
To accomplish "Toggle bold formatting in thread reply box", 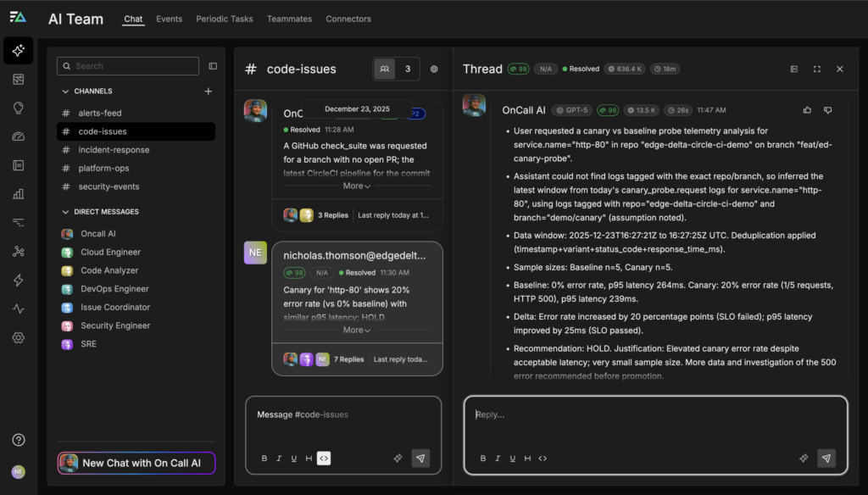I will pyautogui.click(x=483, y=459).
